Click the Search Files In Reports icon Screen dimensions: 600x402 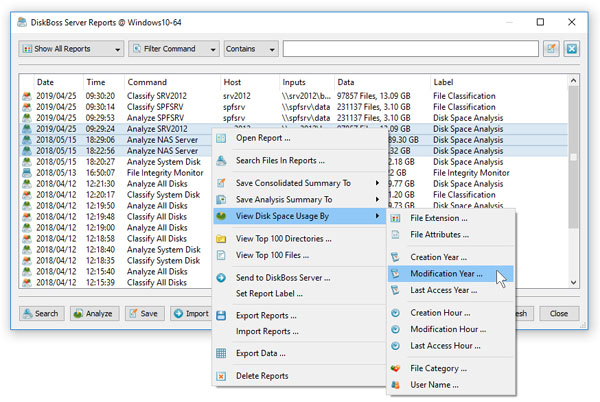[x=221, y=161]
